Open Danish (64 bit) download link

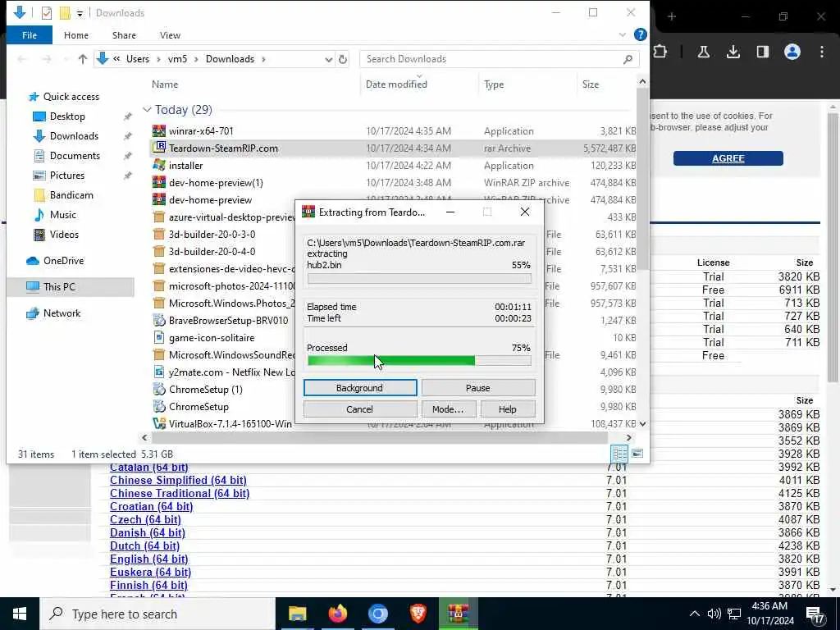click(148, 533)
